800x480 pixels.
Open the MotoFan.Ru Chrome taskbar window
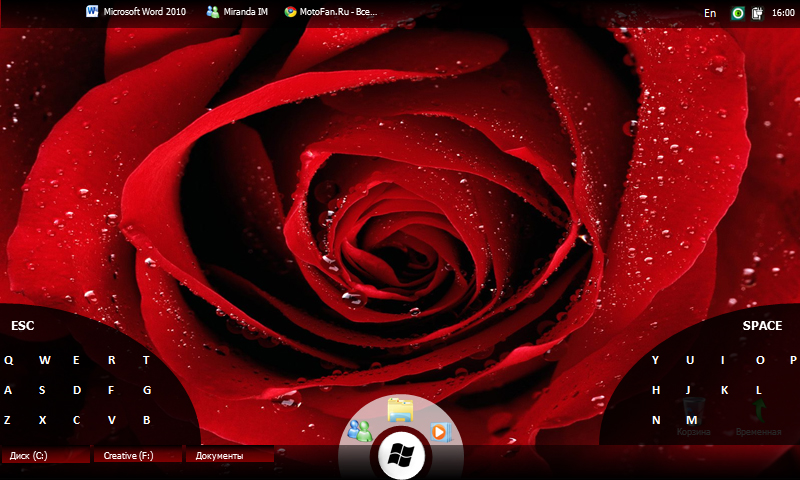coord(331,12)
